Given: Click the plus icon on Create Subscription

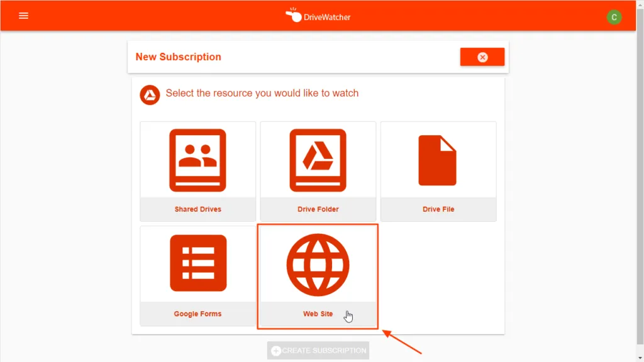Looking at the screenshot, I should pos(276,351).
